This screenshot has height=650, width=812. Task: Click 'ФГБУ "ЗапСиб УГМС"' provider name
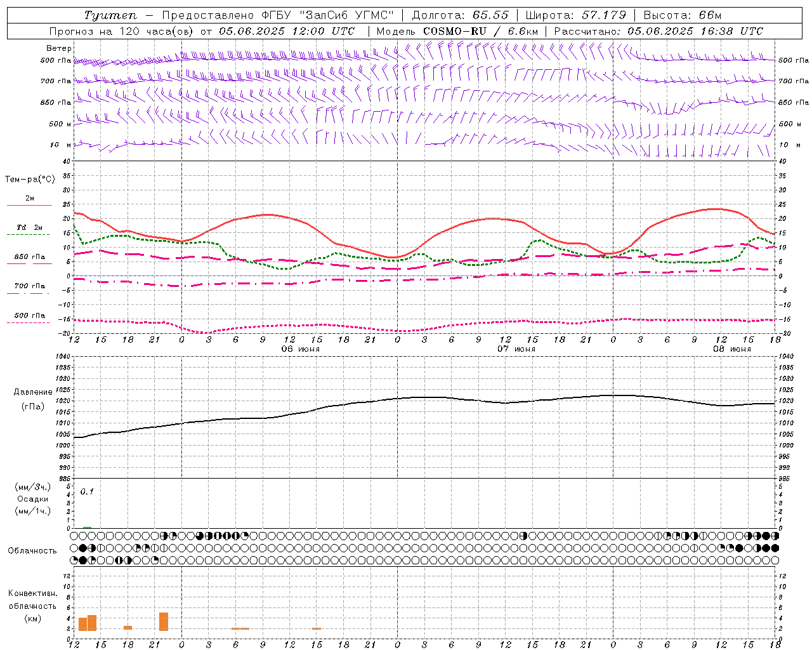[x=328, y=15]
